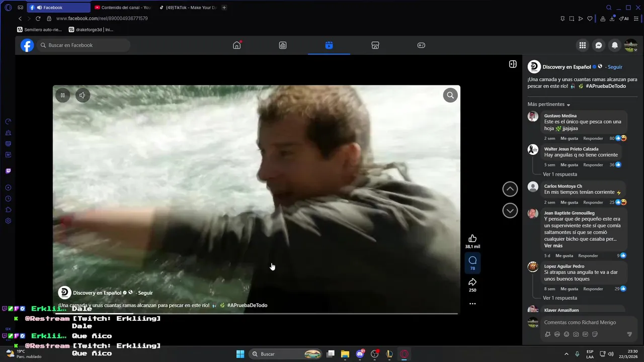Switch to the TikTok Make Your Day tab

point(188,8)
